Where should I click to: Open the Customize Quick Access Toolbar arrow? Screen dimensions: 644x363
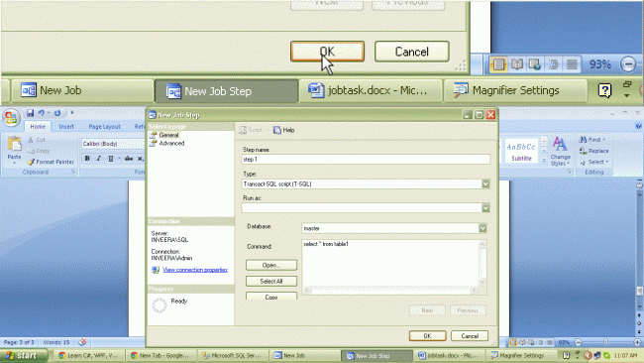point(72,113)
